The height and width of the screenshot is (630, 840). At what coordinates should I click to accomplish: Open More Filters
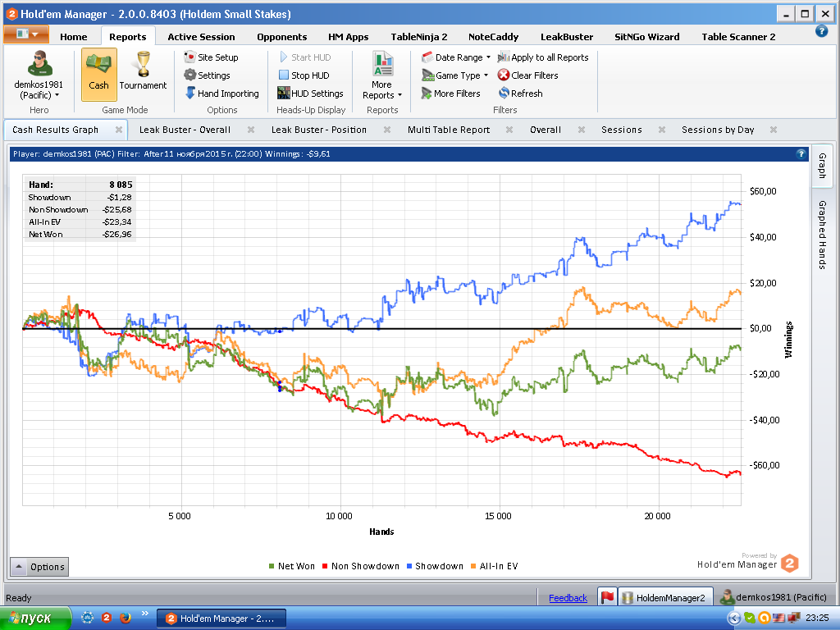(x=450, y=94)
